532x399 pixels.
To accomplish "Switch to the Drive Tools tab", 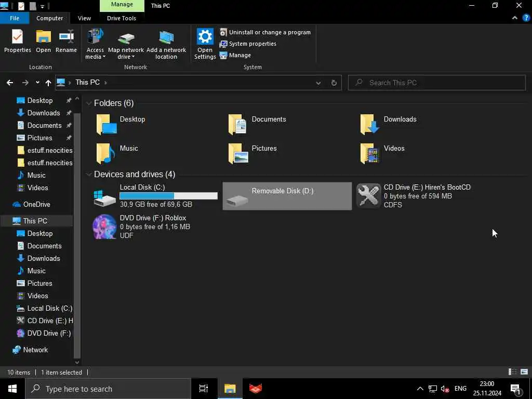I will (x=122, y=18).
